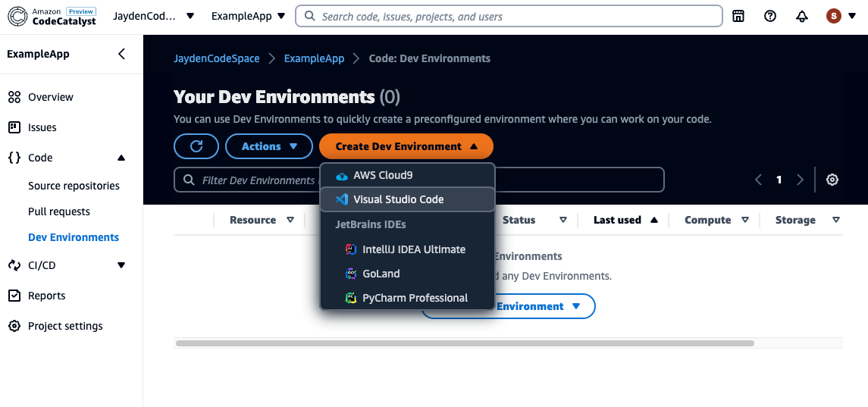The width and height of the screenshot is (868, 407).
Task: Open the ExampleApp project selector dropdown
Action: [x=248, y=16]
